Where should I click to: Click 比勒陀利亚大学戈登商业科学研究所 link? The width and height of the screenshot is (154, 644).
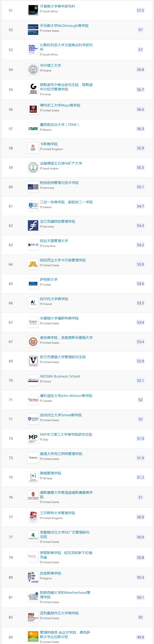pos(66,47)
